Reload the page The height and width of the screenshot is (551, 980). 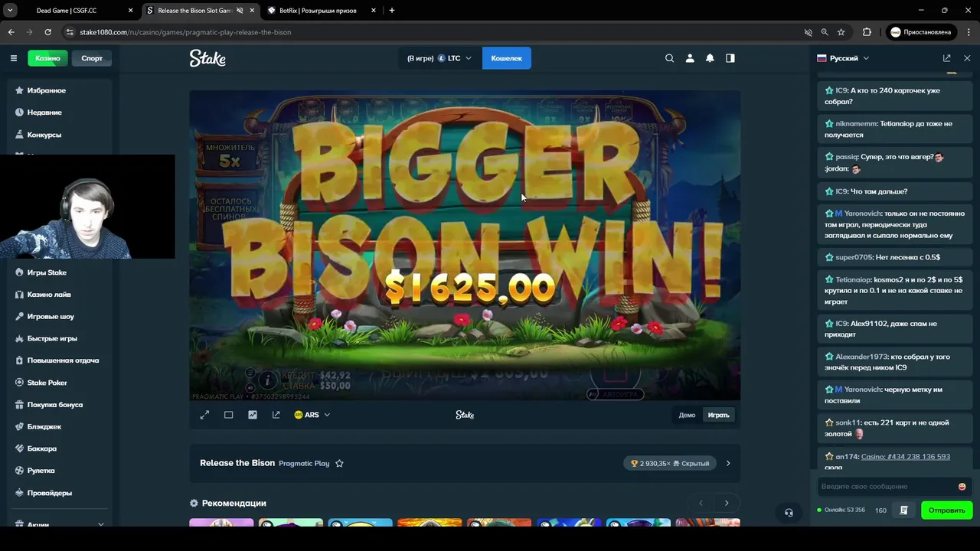coord(47,32)
